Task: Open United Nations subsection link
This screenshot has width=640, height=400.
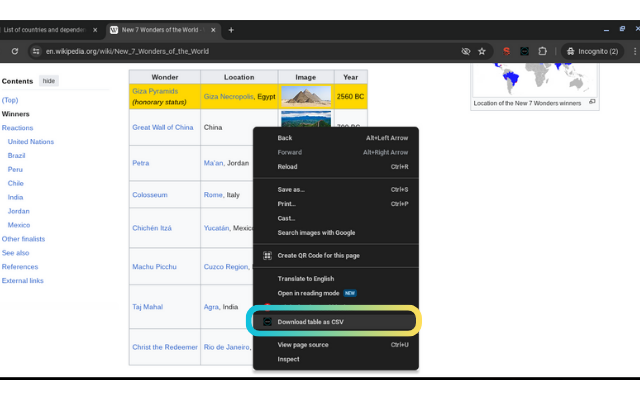Action: [x=31, y=142]
